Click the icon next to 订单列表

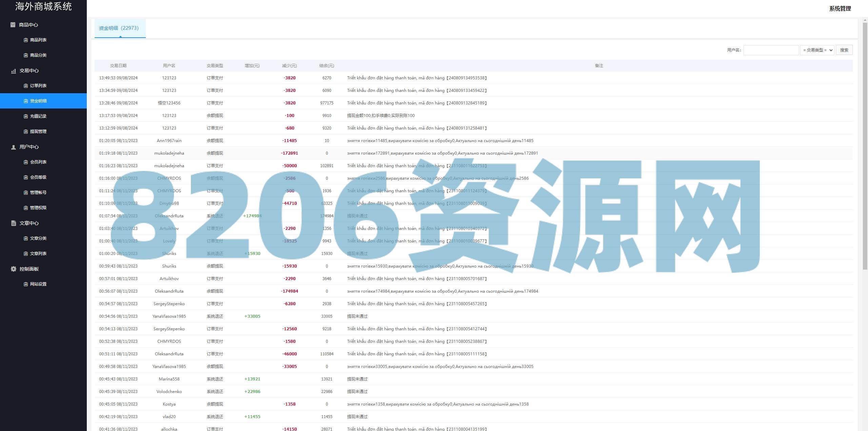[26, 86]
